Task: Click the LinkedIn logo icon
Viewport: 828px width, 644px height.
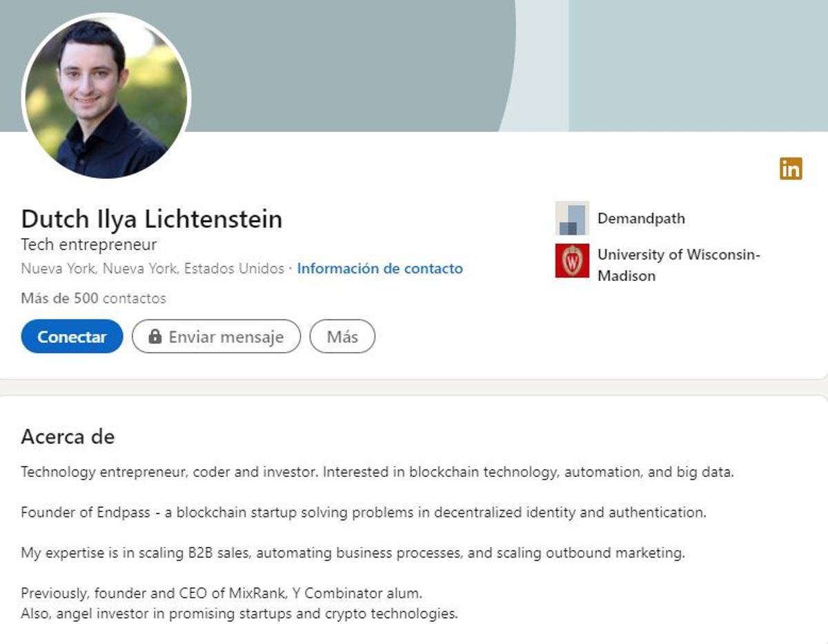Action: tap(791, 168)
